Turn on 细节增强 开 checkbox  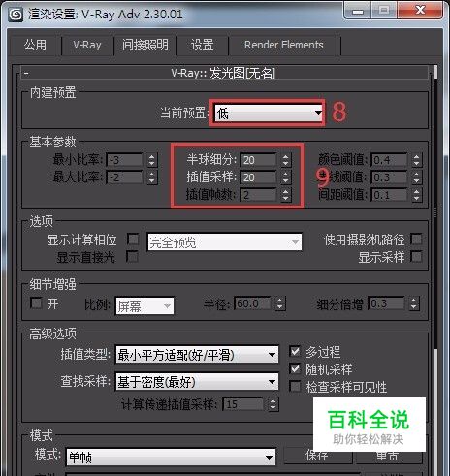[x=36, y=303]
